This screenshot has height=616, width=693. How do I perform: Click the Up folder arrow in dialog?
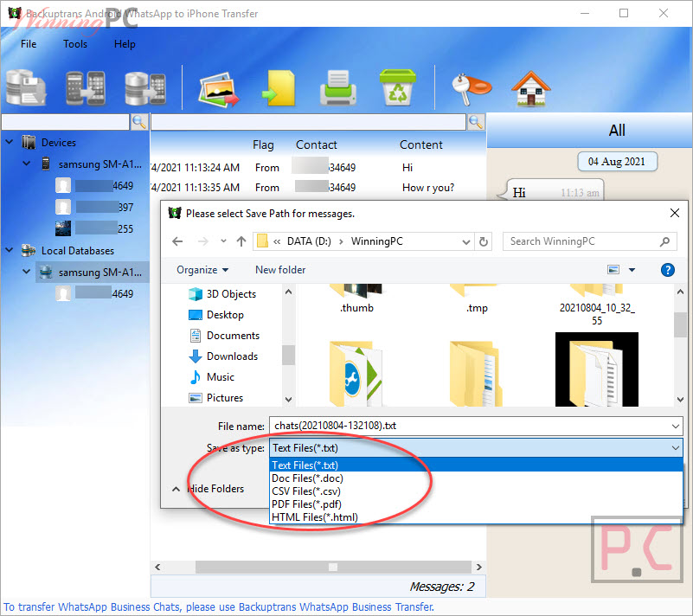pyautogui.click(x=241, y=241)
